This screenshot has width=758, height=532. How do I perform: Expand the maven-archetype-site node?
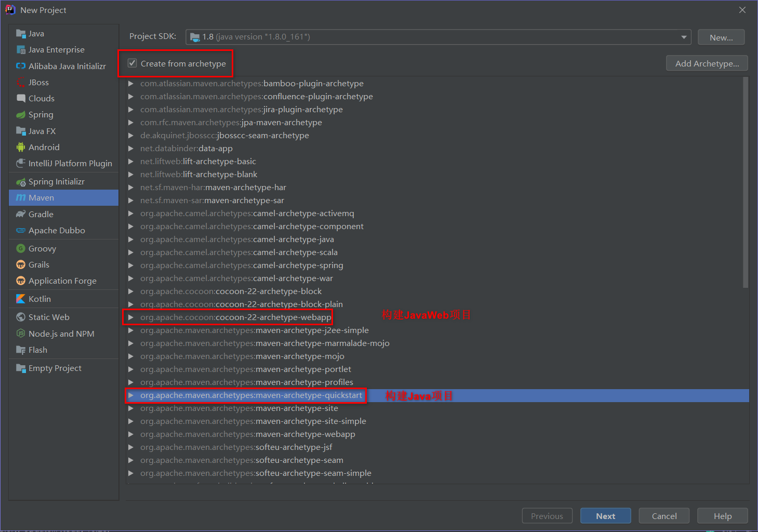coord(131,408)
